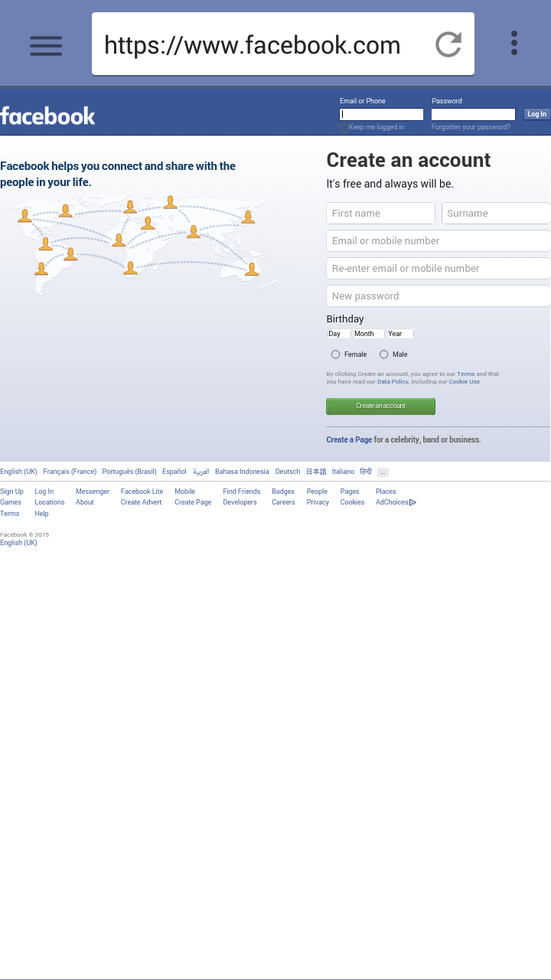
Task: Open Forgotten your password link
Action: tap(471, 127)
